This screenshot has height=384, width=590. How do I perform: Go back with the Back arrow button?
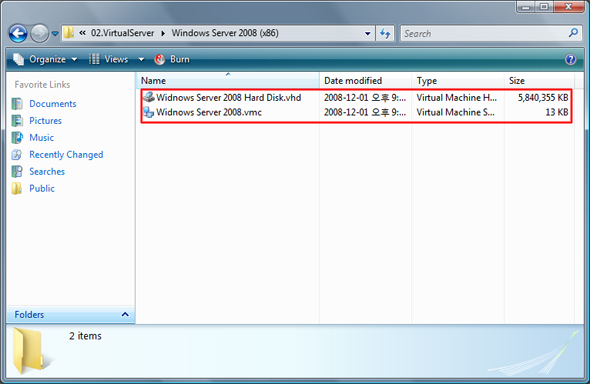pos(18,33)
